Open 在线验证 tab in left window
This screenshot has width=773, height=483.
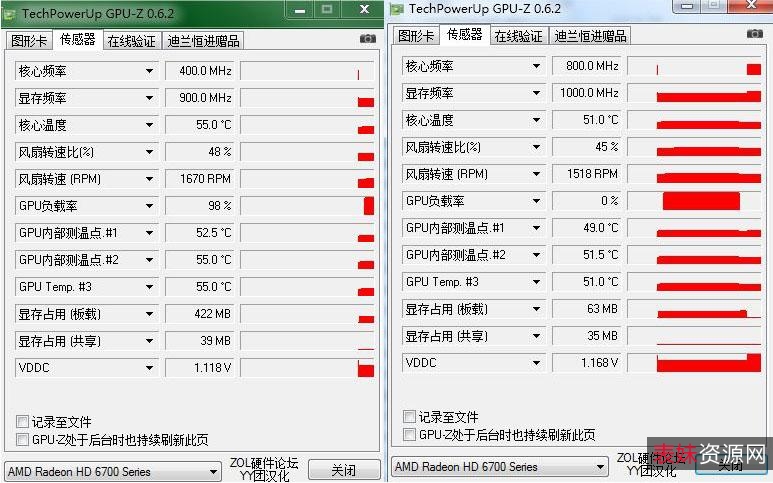click(132, 41)
